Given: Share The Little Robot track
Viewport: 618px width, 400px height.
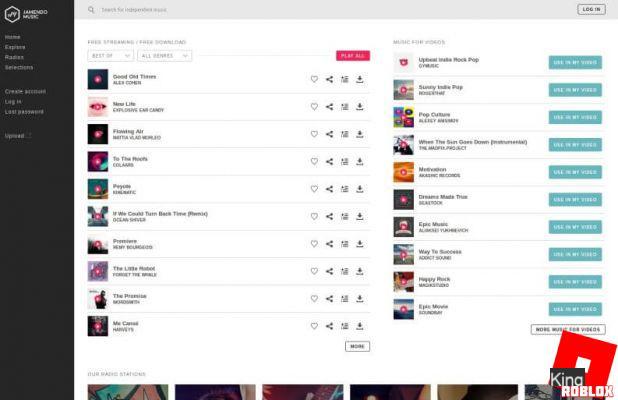Looking at the screenshot, I should [329, 271].
